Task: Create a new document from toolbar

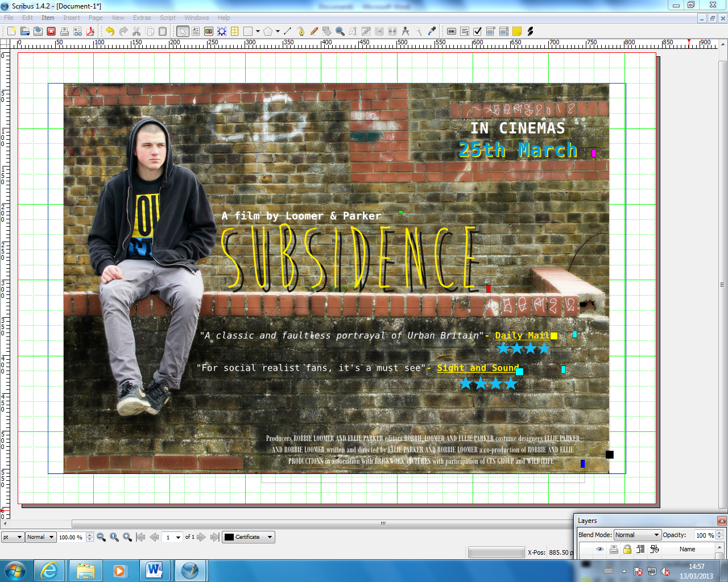Action: (11, 31)
